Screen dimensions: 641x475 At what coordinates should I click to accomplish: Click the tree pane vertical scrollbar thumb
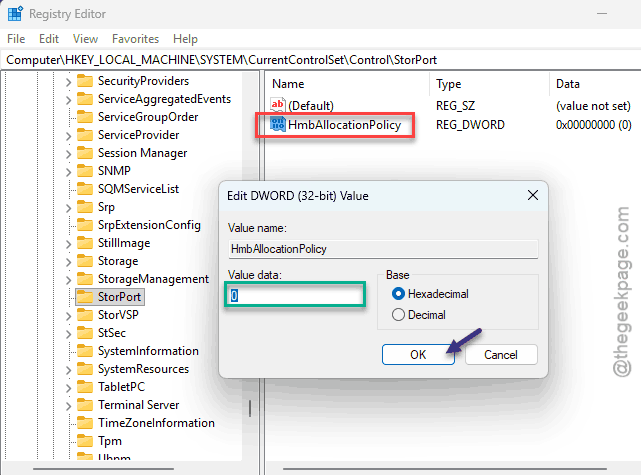click(x=250, y=408)
